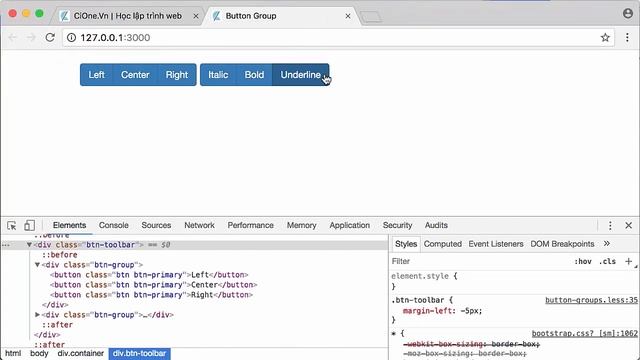Open the Event Listeners sub-tab
Screen dimensions: 640x360
coord(496,244)
